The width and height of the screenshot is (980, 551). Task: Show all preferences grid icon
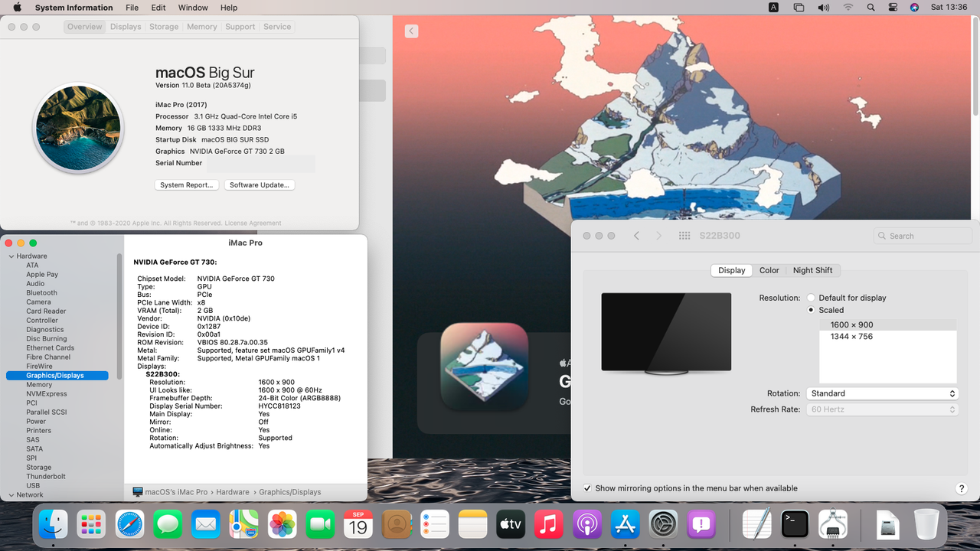point(684,236)
